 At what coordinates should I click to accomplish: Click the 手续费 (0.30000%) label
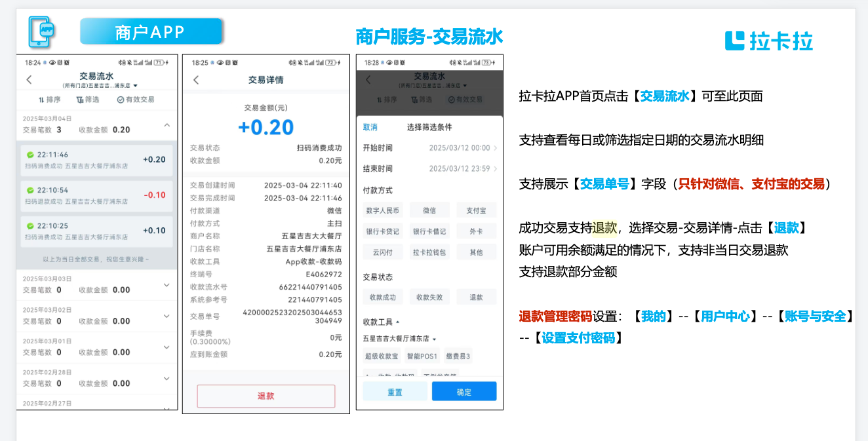click(209, 337)
